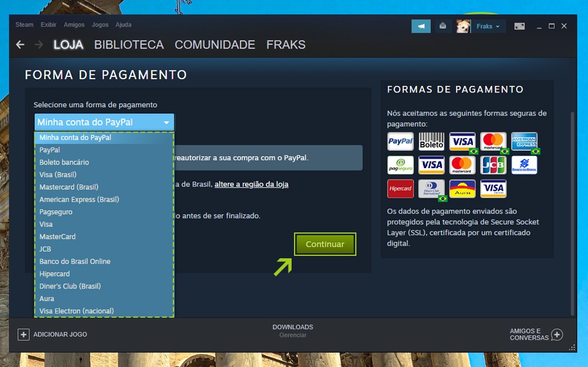Choose JCB from the list
Viewport: 588px width, 367px height.
(104, 249)
